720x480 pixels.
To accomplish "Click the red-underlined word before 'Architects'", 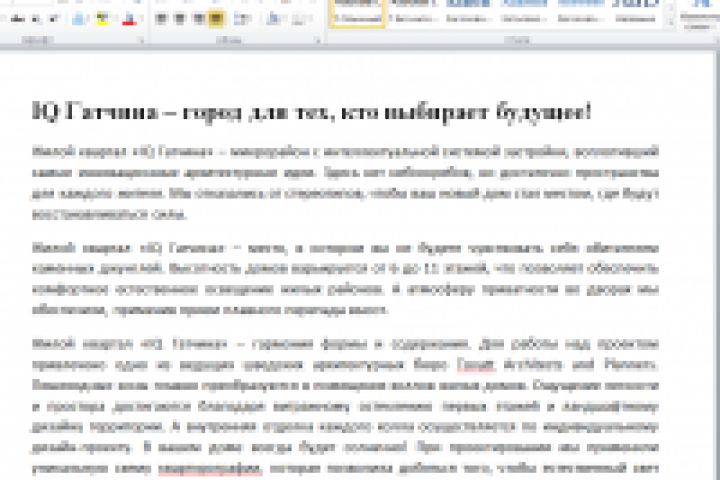I will 476,365.
